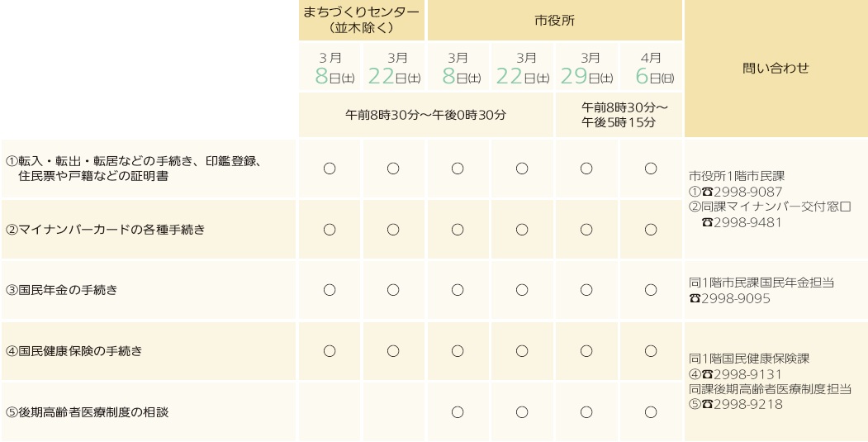
Task: Click the 午前8時30分〜午後0時30分 time cell
Action: coord(425,115)
